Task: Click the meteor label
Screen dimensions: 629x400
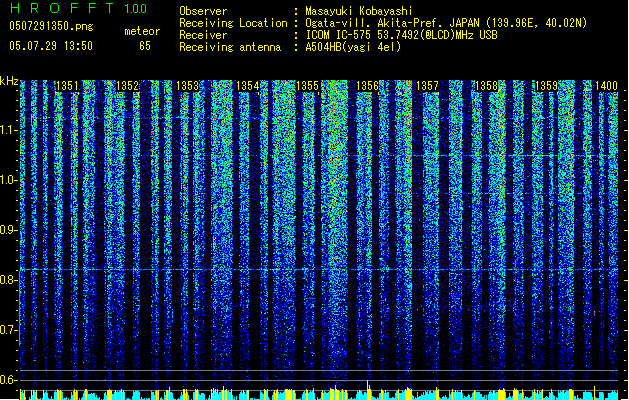Action: (x=142, y=31)
